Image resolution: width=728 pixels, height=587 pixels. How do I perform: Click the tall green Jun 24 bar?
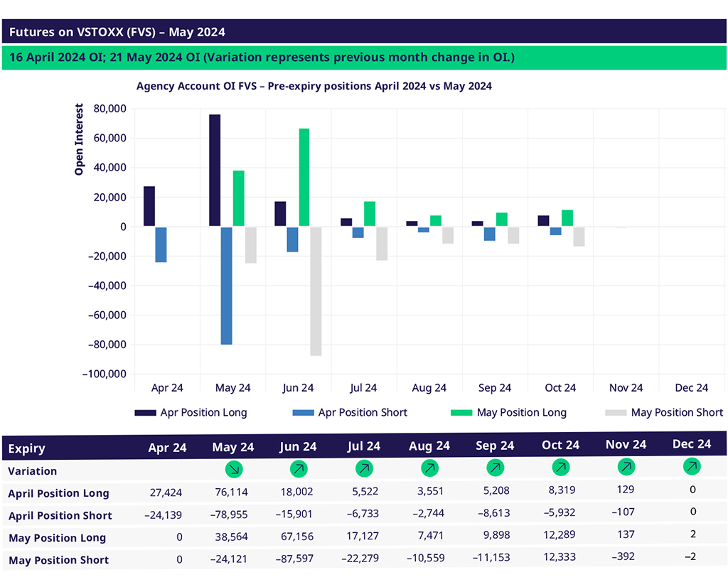pos(304,178)
